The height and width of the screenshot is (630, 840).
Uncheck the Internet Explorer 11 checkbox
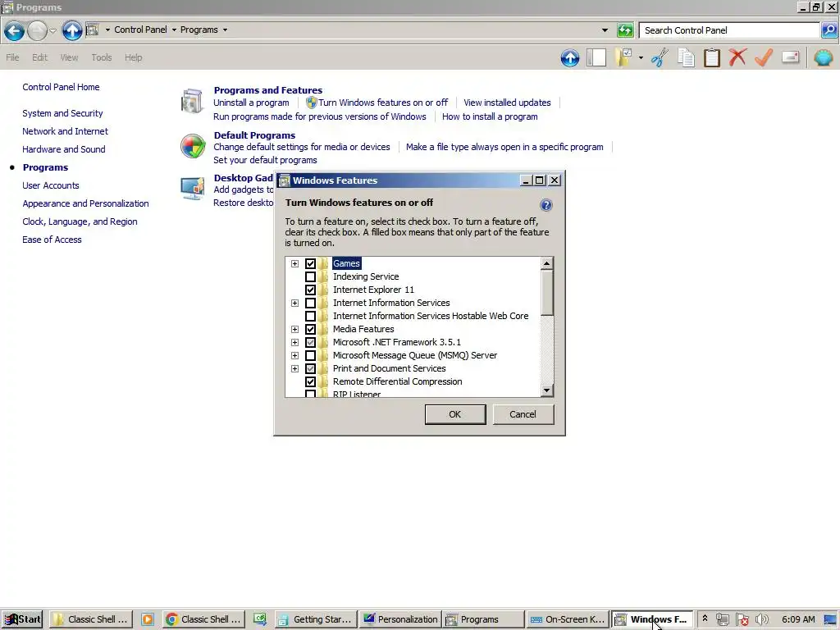[310, 290]
